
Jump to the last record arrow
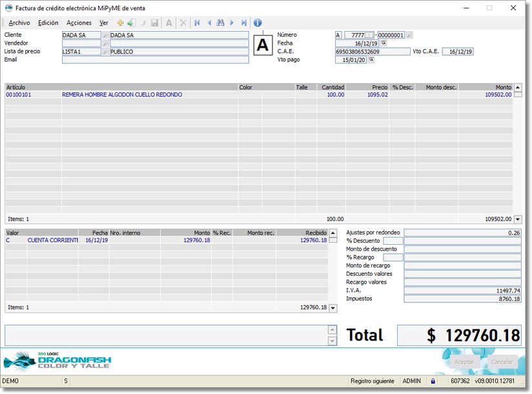coord(244,23)
